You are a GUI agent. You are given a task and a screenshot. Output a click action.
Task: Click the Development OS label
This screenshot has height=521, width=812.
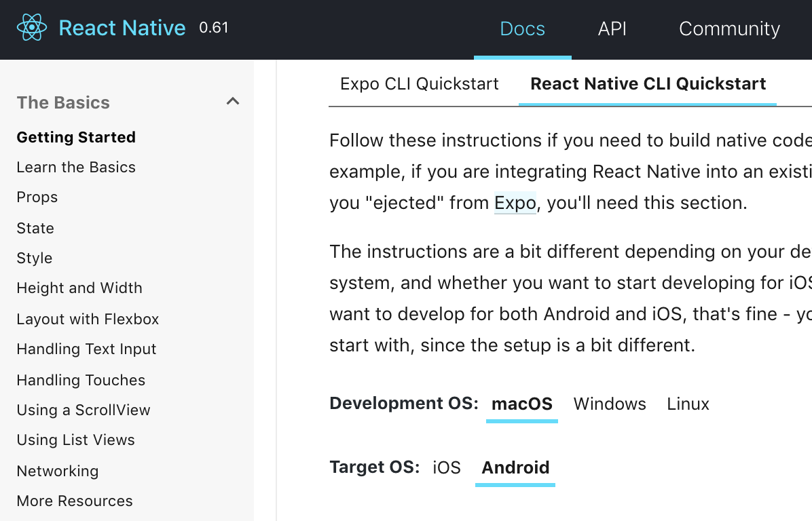[404, 404]
